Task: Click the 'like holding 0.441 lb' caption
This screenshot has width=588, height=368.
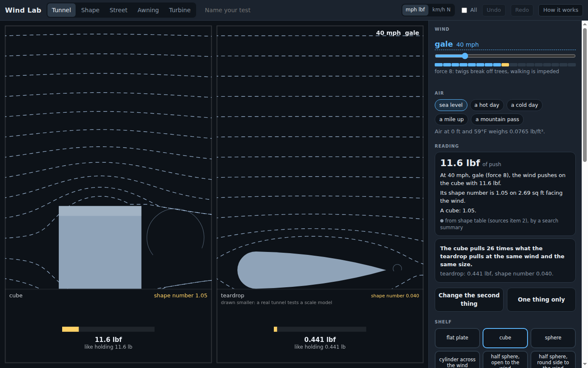Action: click(320, 347)
